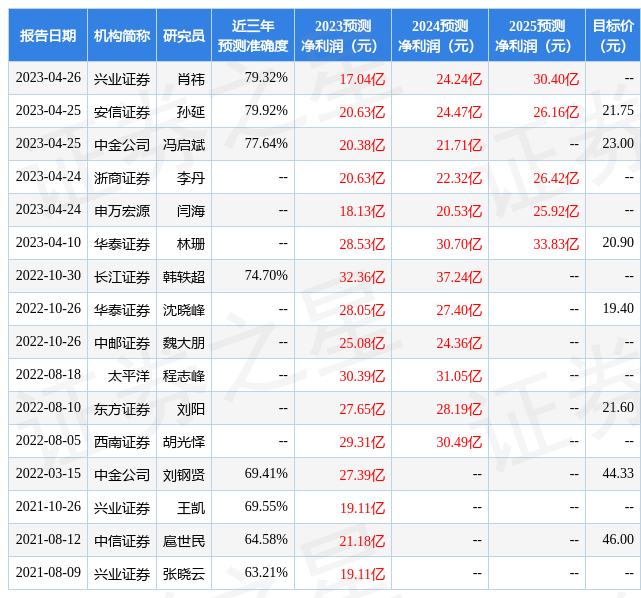Click the 17.04亿 profit forecast

362,79
